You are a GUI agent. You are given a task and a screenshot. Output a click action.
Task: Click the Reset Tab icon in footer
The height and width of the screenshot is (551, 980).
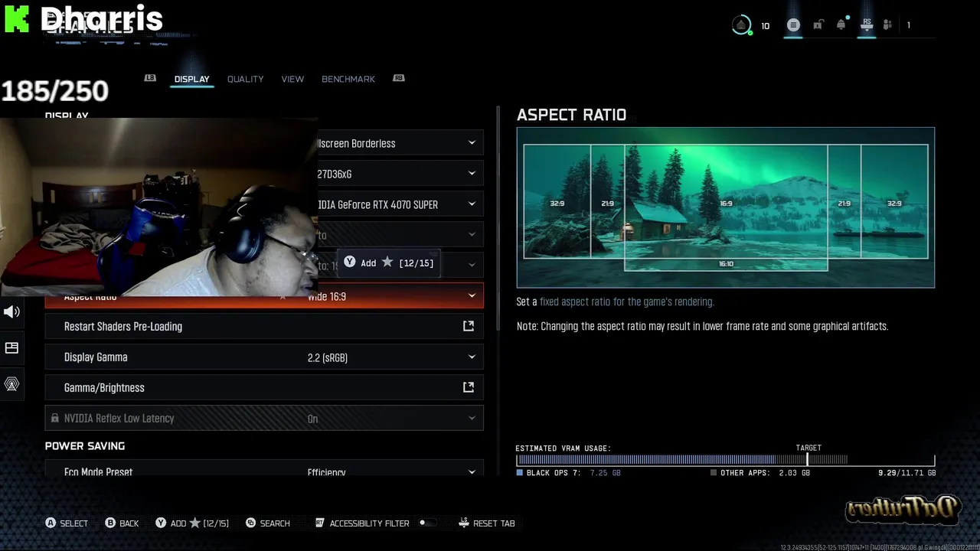[x=463, y=523]
